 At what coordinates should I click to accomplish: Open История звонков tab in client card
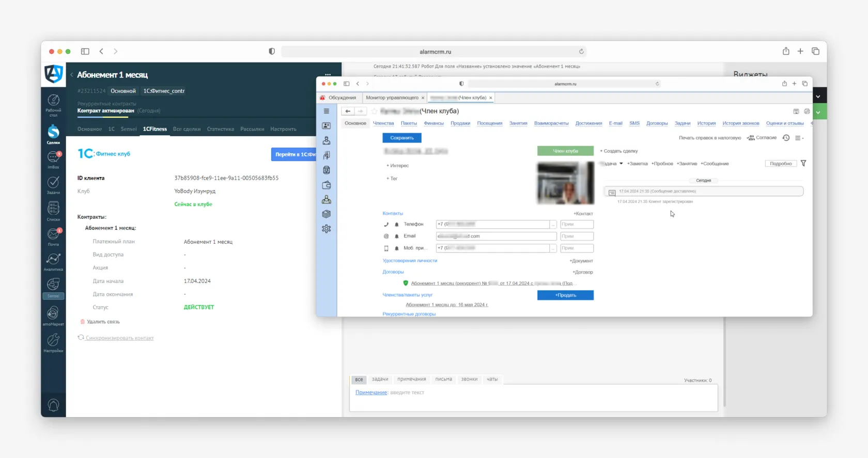(x=740, y=123)
